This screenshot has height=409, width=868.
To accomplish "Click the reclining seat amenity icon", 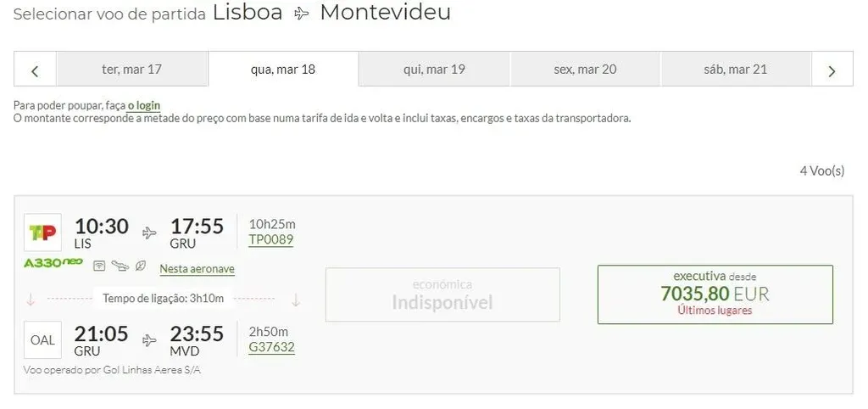I will tap(120, 266).
